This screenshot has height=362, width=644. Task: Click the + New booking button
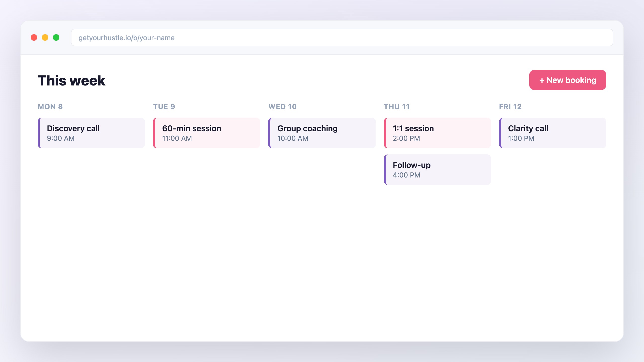pyautogui.click(x=568, y=80)
